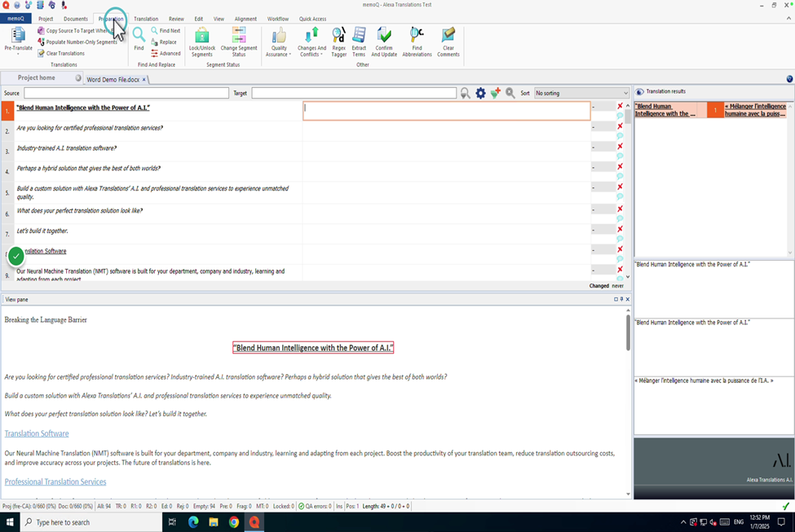
Task: Open the Workflow ribbon tab
Action: (x=278, y=19)
